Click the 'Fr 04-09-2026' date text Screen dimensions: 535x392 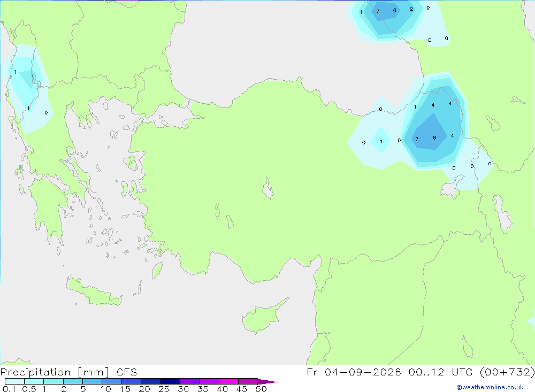coord(354,372)
